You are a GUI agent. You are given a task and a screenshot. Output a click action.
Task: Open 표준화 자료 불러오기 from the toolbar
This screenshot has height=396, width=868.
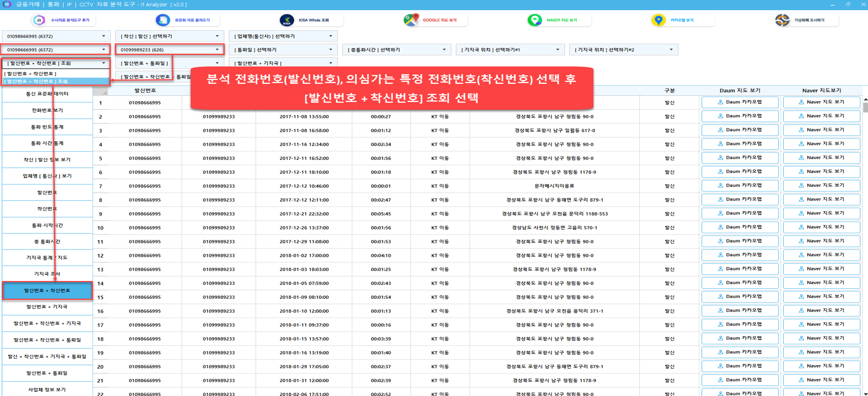click(x=163, y=20)
